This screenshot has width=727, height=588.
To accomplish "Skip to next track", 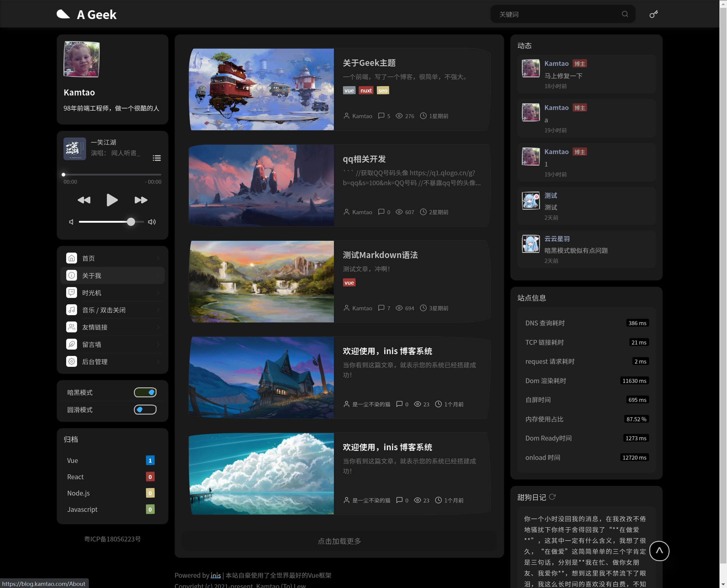I will (141, 200).
